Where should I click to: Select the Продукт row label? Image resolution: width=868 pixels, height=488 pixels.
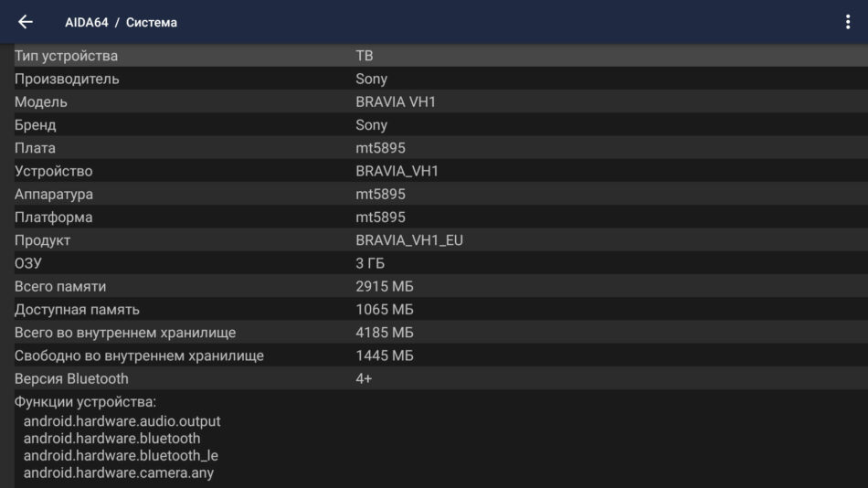(43, 240)
